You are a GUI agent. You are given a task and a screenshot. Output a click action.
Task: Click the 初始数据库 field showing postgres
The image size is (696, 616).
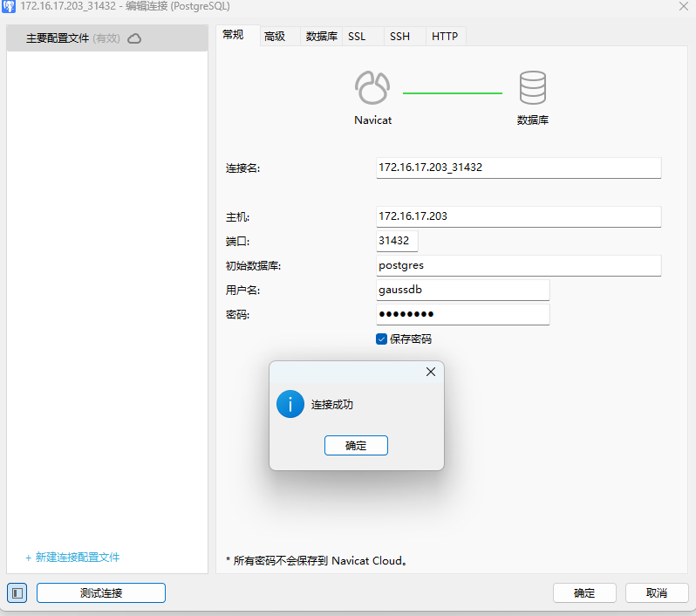518,265
